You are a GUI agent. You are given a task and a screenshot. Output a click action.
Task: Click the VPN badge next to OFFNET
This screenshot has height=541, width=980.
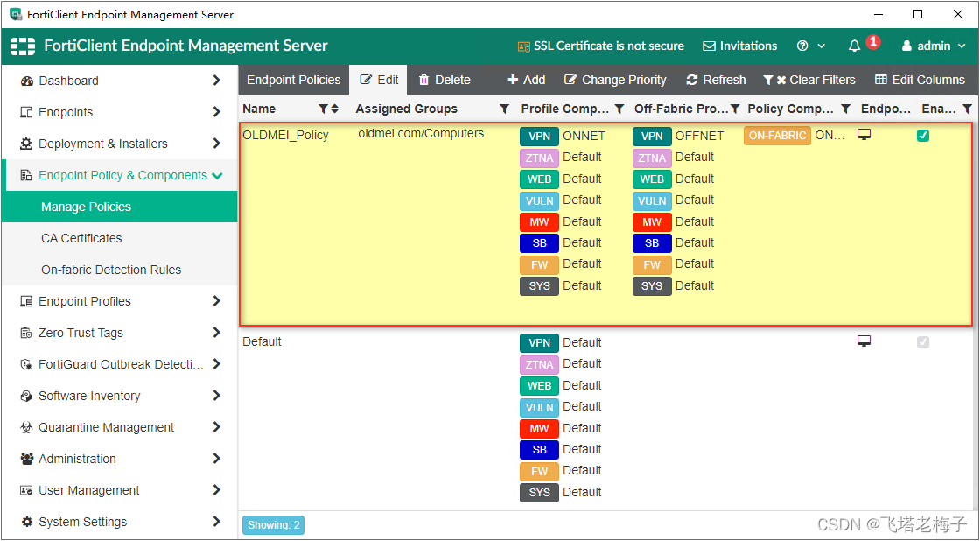tap(652, 137)
